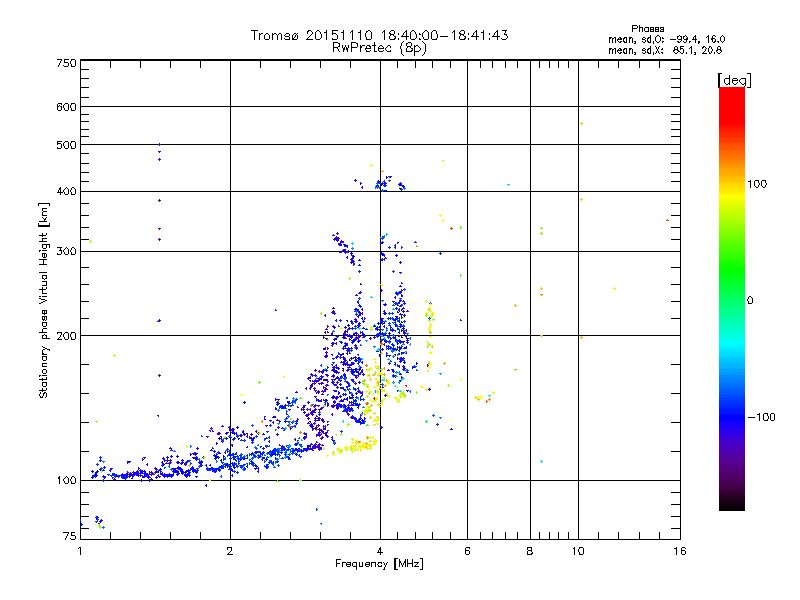This screenshot has width=800, height=600.
Task: Click y-axis tick label "600"
Action: [x=67, y=107]
